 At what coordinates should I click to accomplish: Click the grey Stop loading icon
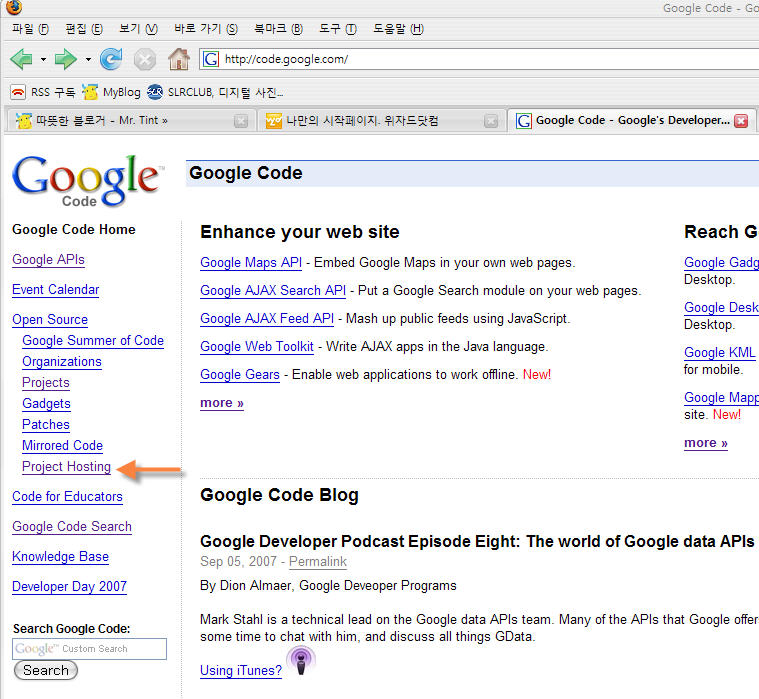(144, 60)
